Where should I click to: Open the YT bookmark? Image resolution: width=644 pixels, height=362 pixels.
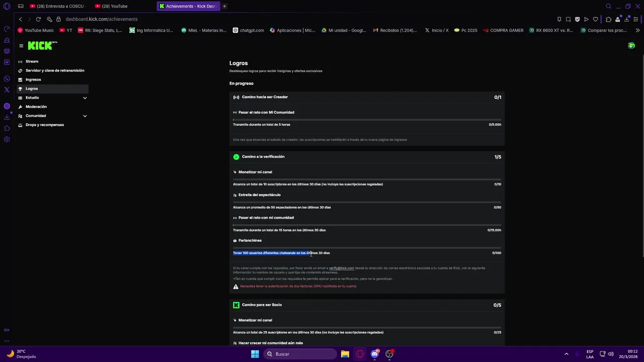tap(65, 30)
